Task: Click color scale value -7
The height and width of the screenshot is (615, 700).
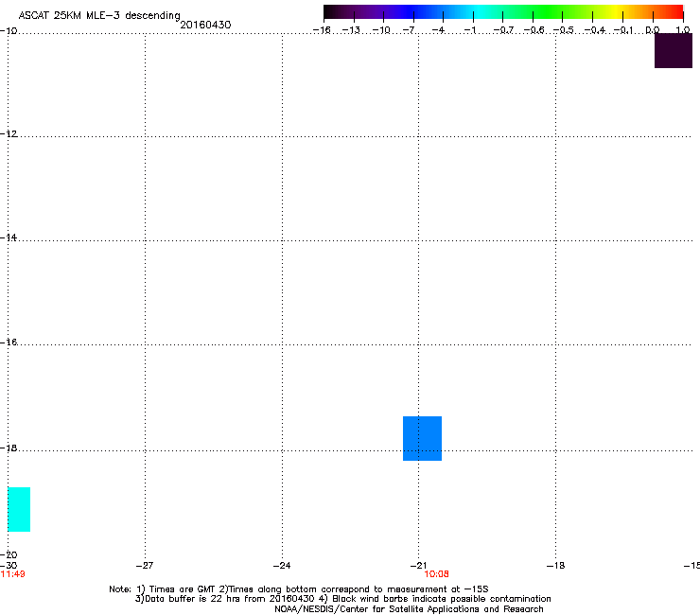Action: click(409, 30)
